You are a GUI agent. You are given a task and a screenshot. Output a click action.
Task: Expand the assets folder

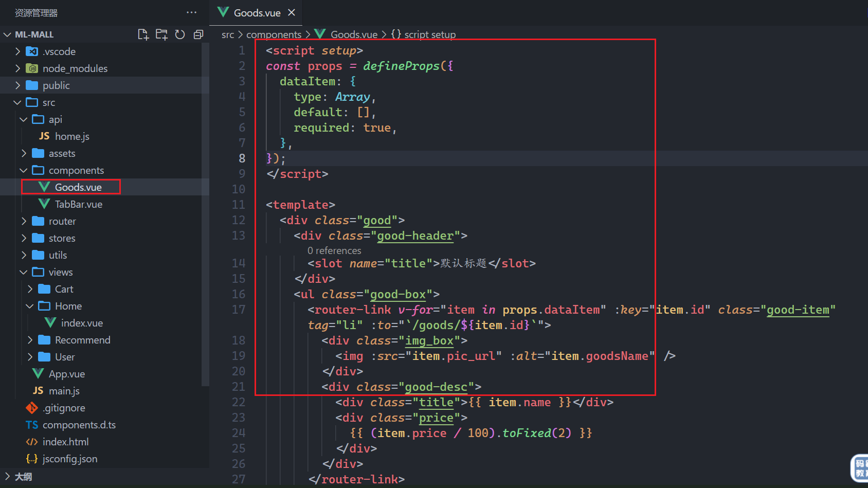[24, 153]
